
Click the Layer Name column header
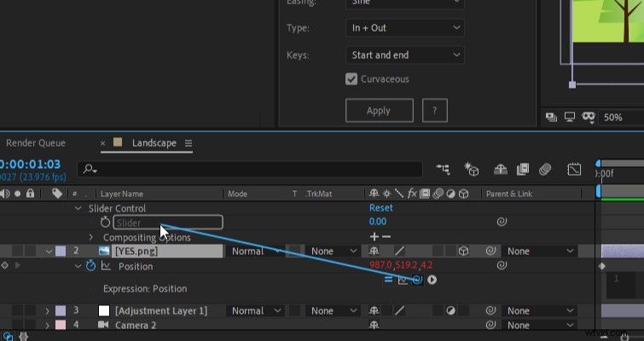[122, 194]
